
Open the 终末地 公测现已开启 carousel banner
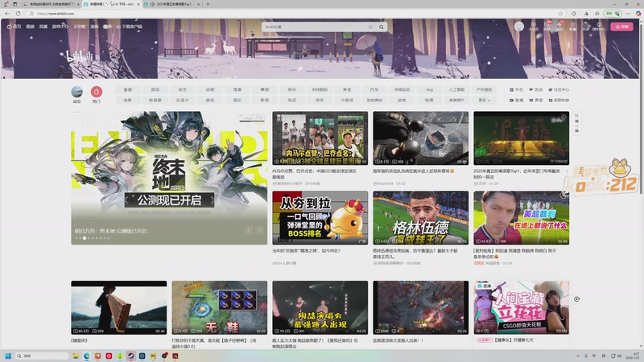point(169,178)
